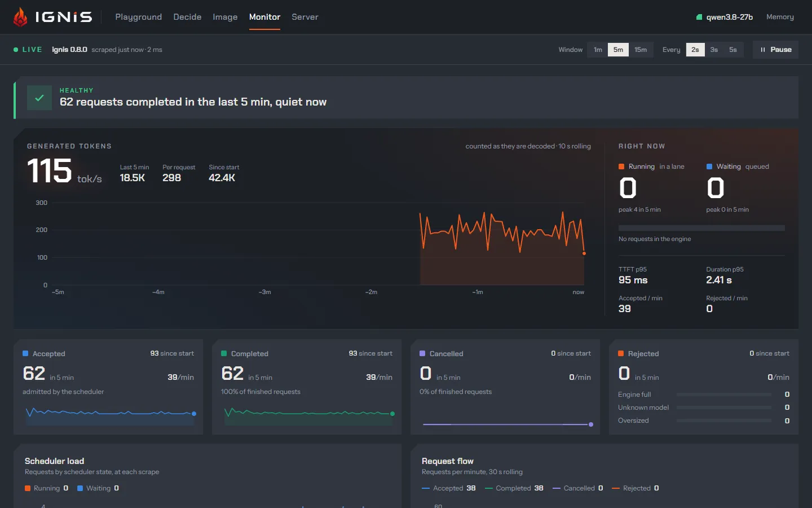
Task: Click the green healthy checkmark icon
Action: 39,98
